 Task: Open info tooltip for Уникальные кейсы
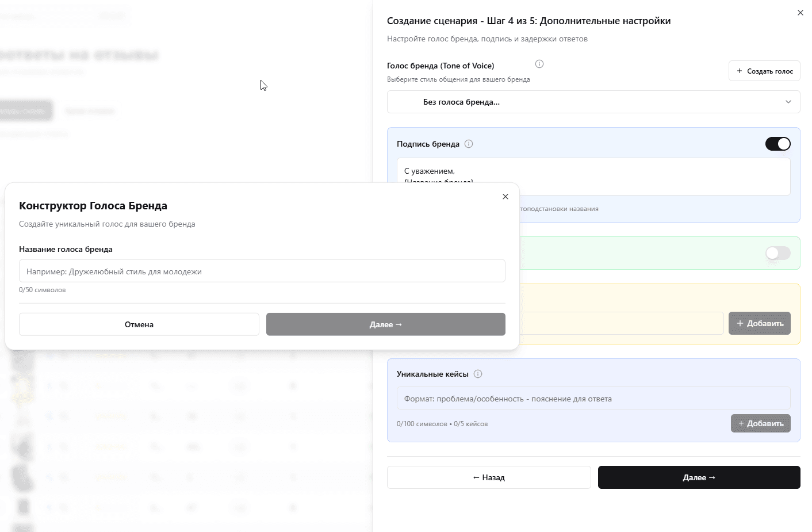point(478,374)
